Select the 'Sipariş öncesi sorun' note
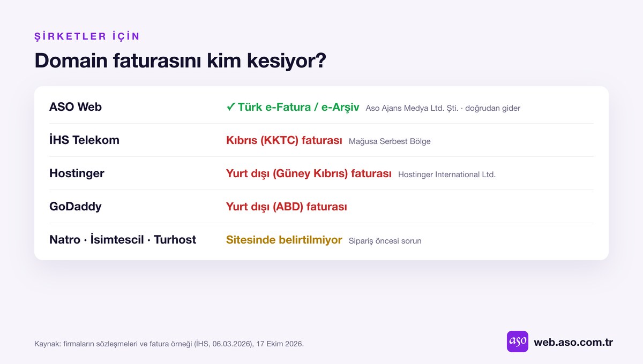 385,241
